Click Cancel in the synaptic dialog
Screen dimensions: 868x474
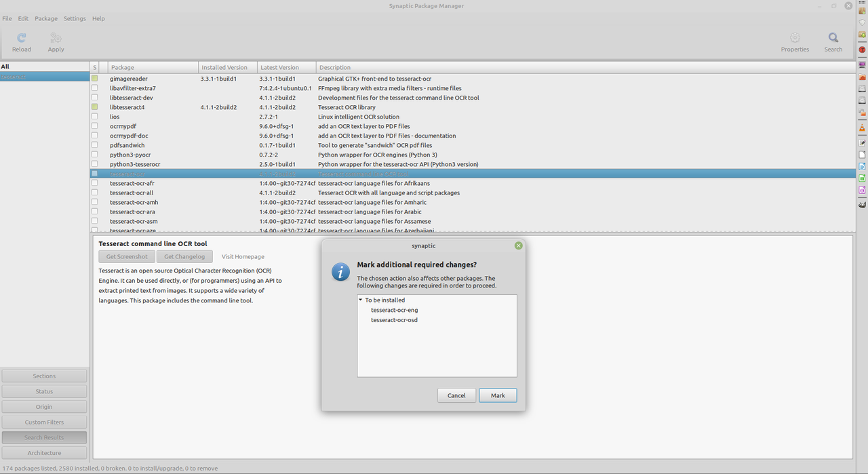(456, 395)
